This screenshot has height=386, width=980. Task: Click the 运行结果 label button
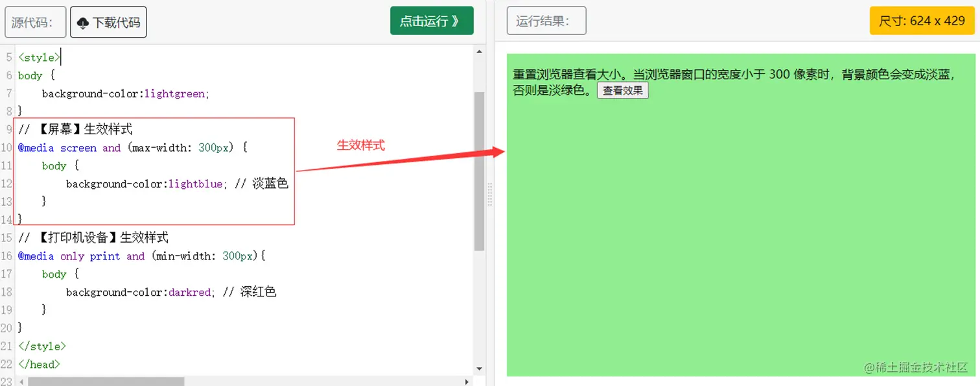click(546, 21)
